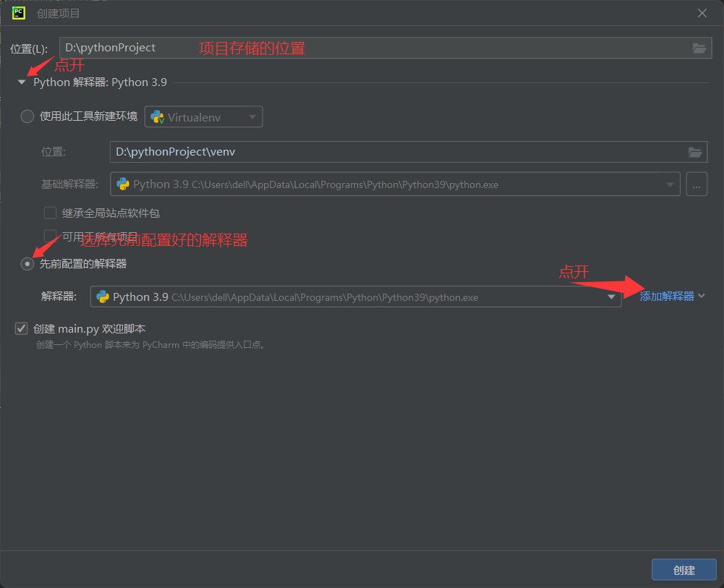Viewport: 724px width, 588px height.
Task: Tick inherit global site-packages checkbox
Action: coord(50,213)
